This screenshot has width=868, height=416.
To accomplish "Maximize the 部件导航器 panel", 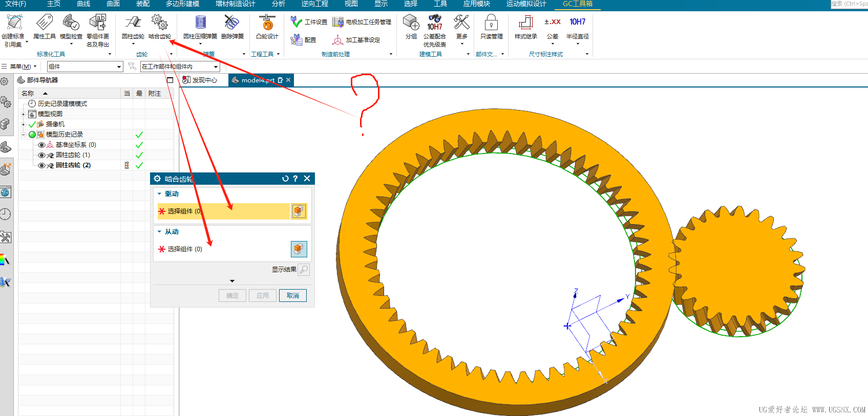I will (170, 80).
